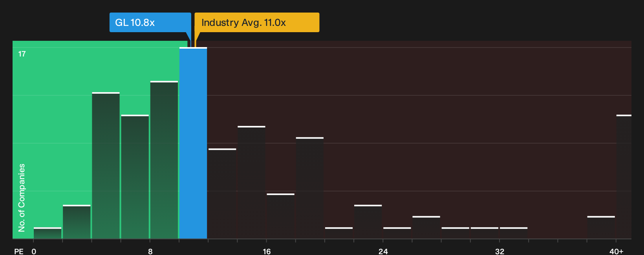
Task: Click the bar for PE 22 to 24
Action: point(368,222)
